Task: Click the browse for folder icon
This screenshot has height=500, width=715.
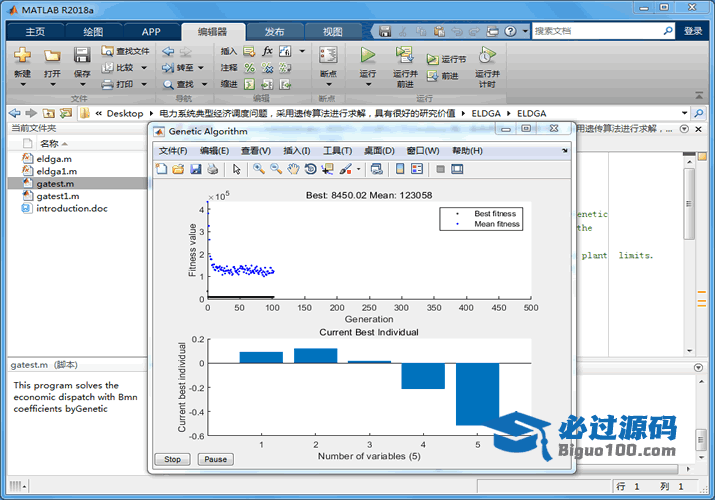Action: coord(66,113)
